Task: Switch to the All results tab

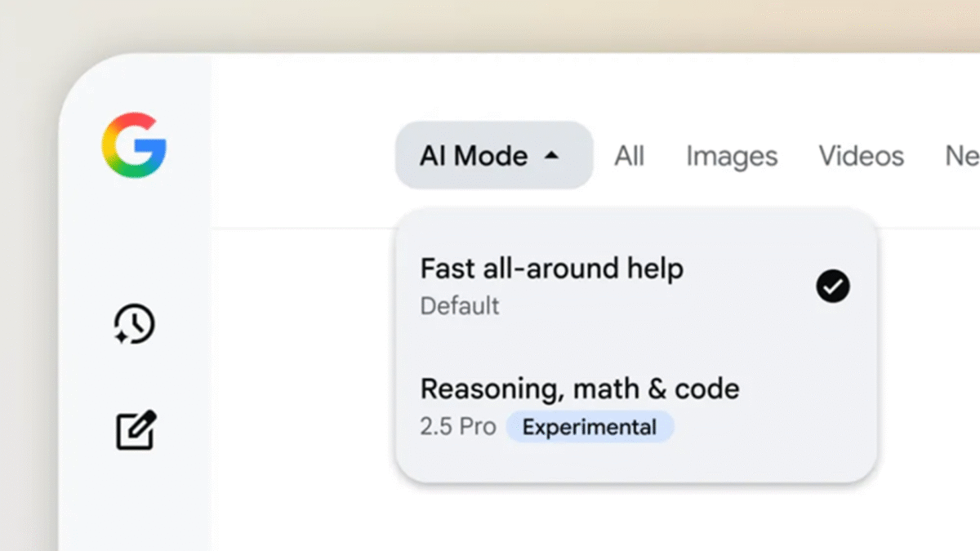Action: [629, 156]
